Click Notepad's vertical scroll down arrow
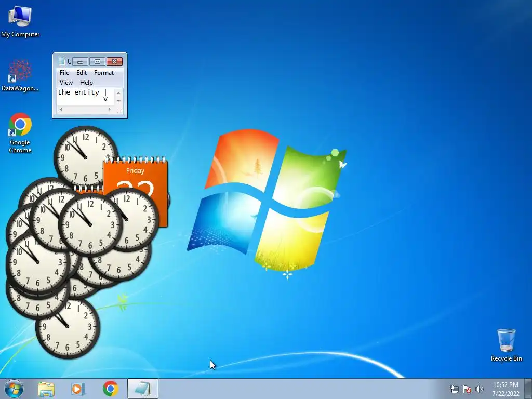This screenshot has width=532, height=399. tap(118, 101)
